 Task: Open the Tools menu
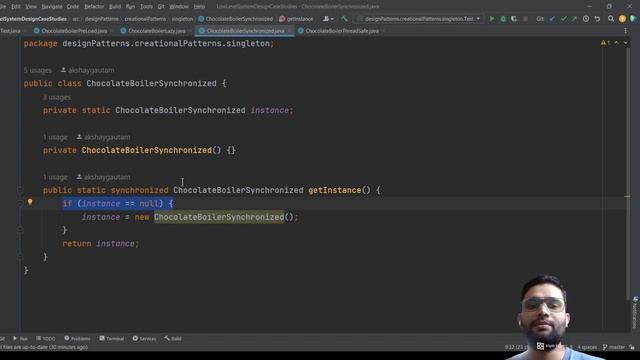[x=146, y=7]
